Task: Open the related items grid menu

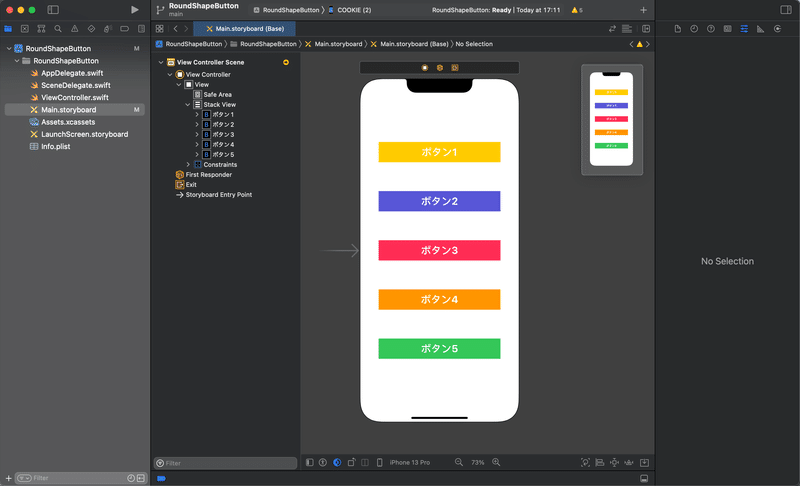Action: [160, 29]
